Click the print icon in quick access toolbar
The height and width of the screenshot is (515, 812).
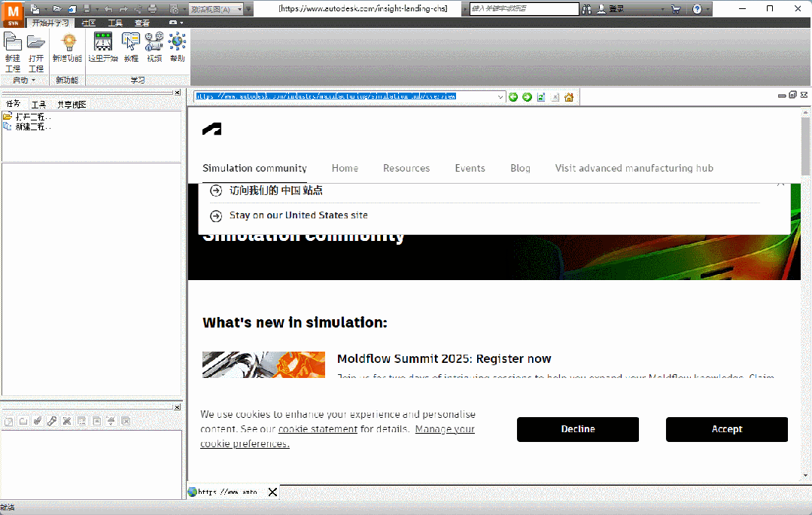pyautogui.click(x=152, y=9)
